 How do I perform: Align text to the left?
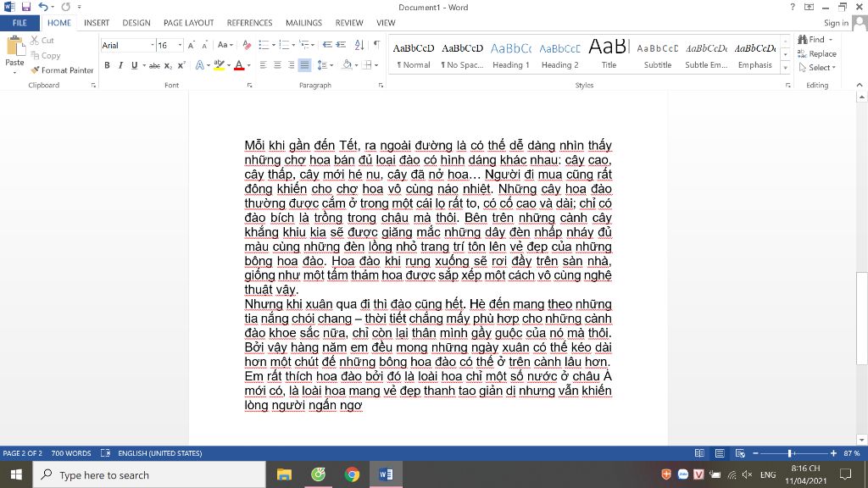(263, 65)
